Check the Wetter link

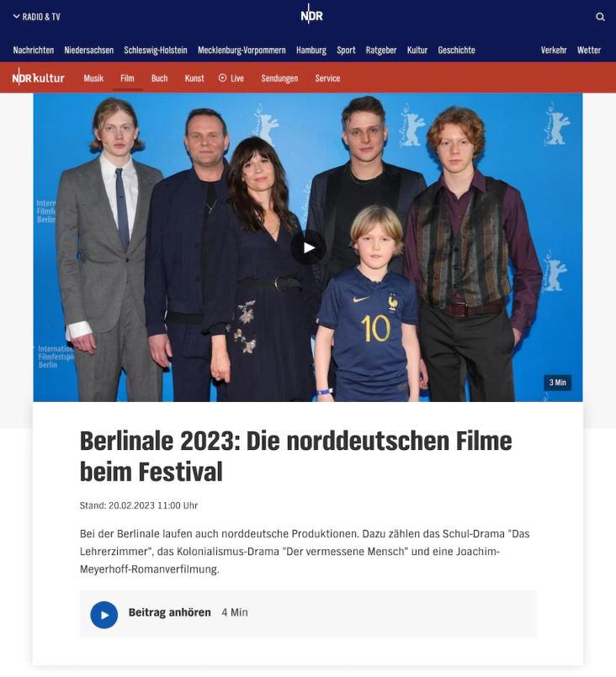(589, 50)
